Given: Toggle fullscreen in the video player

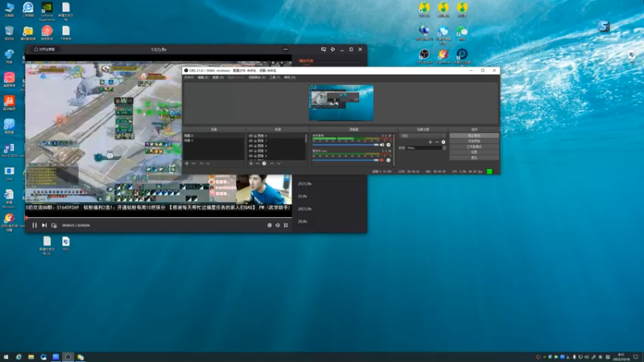Looking at the screenshot, I should click(286, 225).
